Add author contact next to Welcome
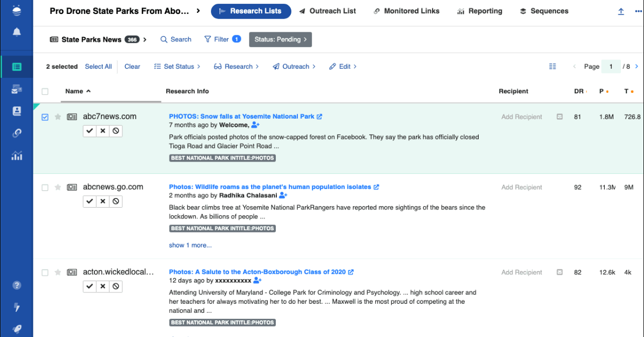Viewport: 644px width, 337px height. [x=255, y=125]
